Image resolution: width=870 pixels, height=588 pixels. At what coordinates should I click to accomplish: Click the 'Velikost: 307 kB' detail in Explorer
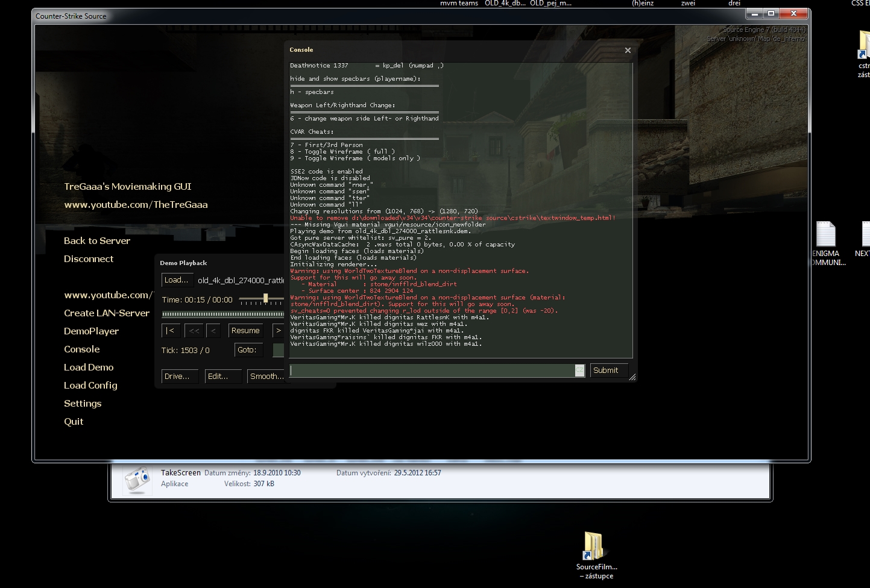(x=249, y=484)
